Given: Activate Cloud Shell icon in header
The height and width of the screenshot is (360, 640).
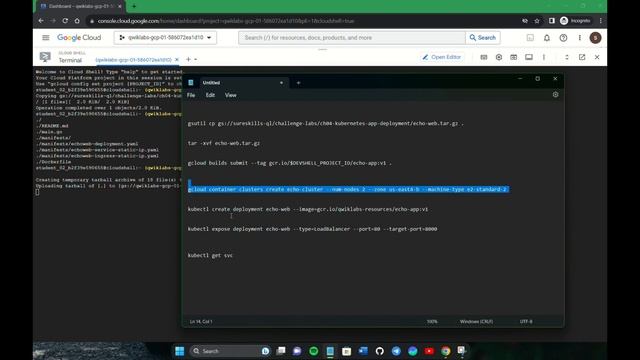Looking at the screenshot, I should [530, 38].
